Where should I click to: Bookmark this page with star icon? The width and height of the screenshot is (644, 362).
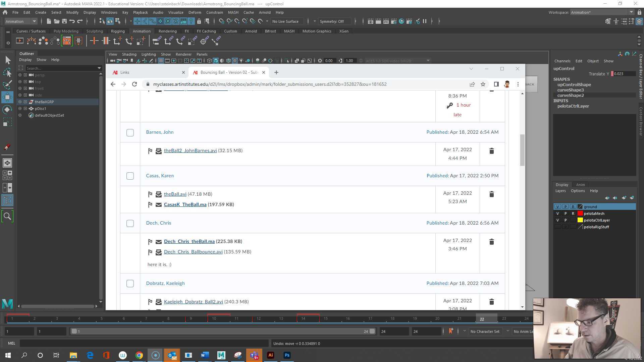tap(483, 84)
